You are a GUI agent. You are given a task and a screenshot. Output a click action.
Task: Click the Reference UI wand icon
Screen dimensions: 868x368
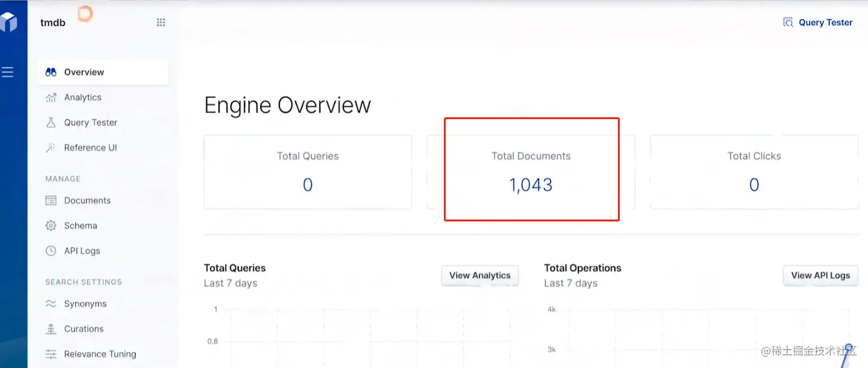[51, 148]
